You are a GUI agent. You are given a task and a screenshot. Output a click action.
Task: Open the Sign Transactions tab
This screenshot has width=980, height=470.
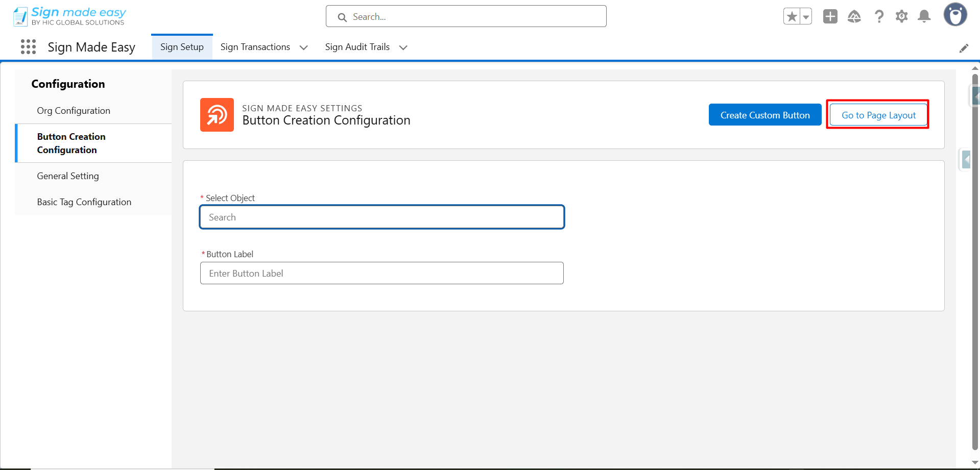coord(255,47)
